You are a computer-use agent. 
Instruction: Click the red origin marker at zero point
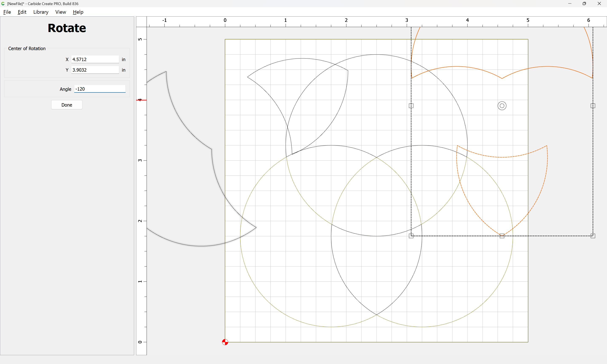tap(225, 342)
